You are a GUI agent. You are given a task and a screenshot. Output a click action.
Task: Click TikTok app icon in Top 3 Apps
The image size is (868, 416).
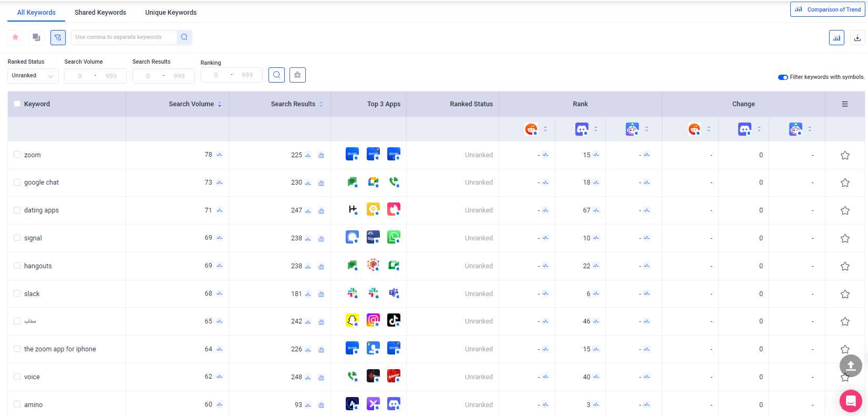[x=394, y=320]
